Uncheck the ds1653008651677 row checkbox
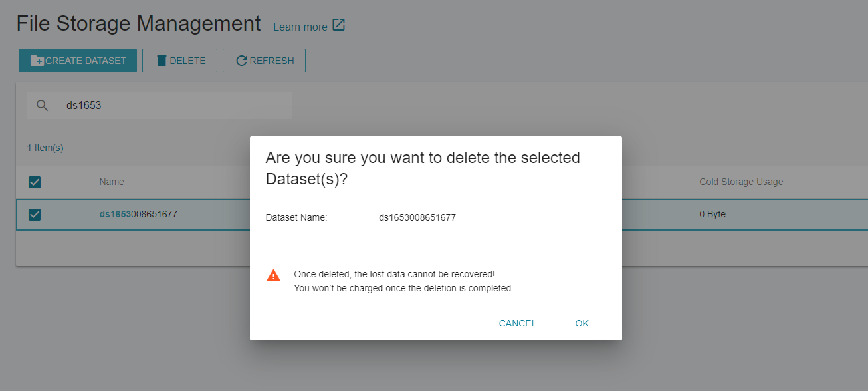Screen dimensions: 868x391 pyautogui.click(x=35, y=214)
